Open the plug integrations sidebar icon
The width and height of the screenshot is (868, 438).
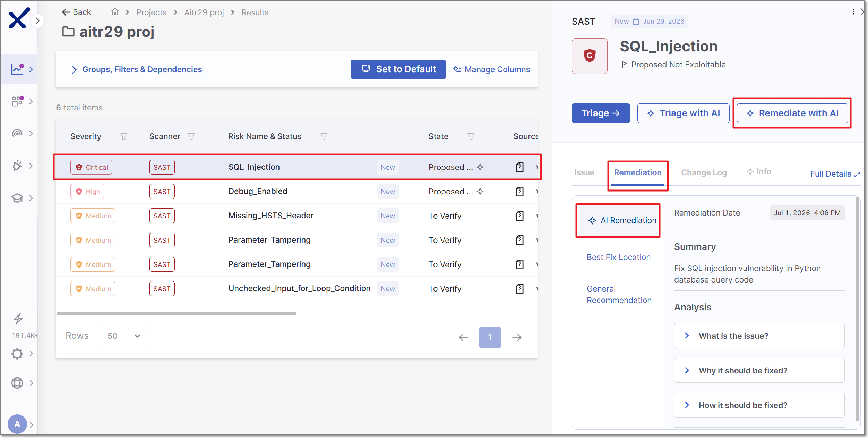point(17,166)
